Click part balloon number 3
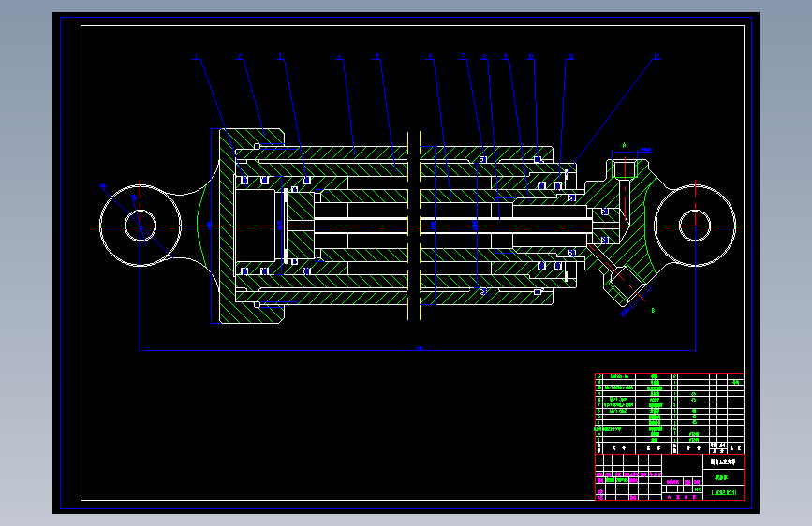 (280, 56)
